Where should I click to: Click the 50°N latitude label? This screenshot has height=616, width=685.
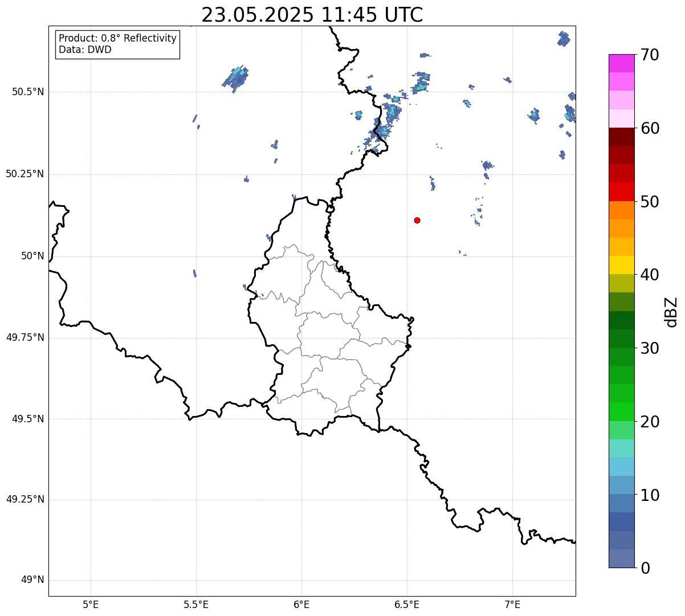32,256
